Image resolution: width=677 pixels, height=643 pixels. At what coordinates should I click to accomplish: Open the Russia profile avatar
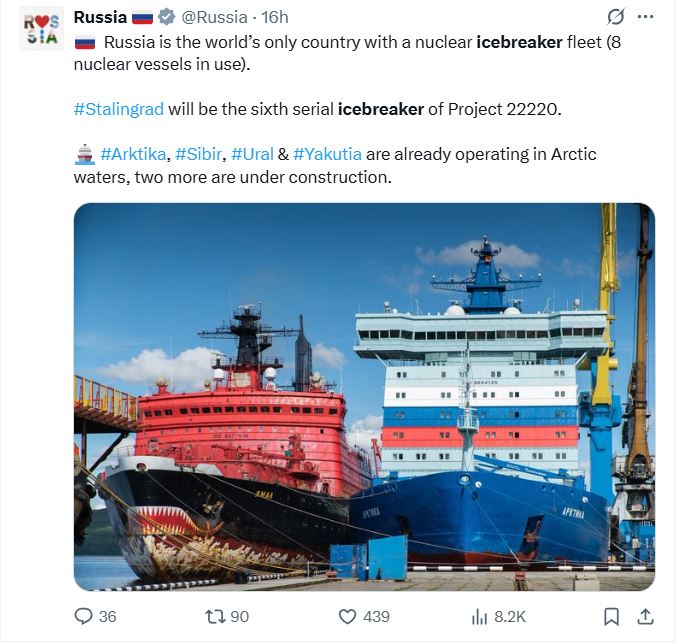click(42, 27)
